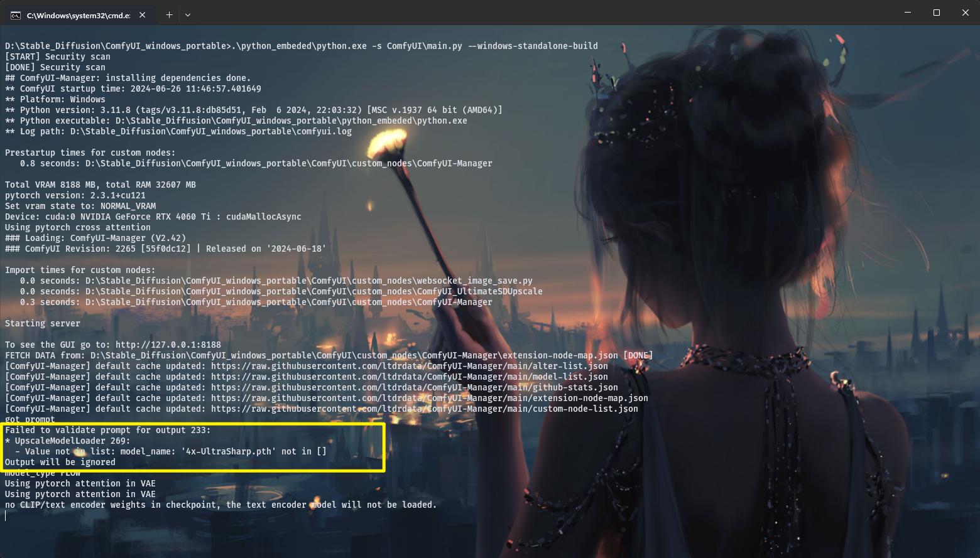Open the new tab profile dropdown
This screenshot has width=980, height=558.
(x=188, y=15)
